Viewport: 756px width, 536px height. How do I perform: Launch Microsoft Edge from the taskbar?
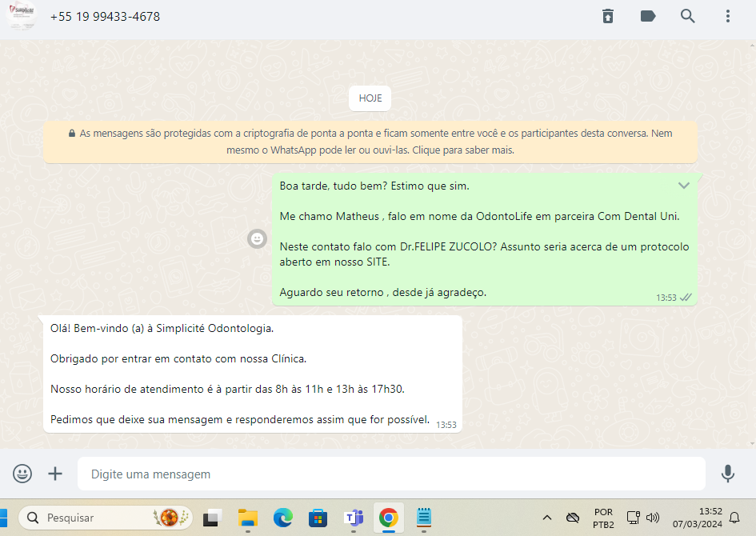coord(283,518)
